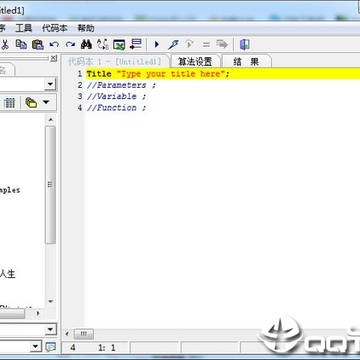Viewport: 360px width, 360px height.
Task: Click the //Parameters ; code line
Action: pyautogui.click(x=121, y=85)
